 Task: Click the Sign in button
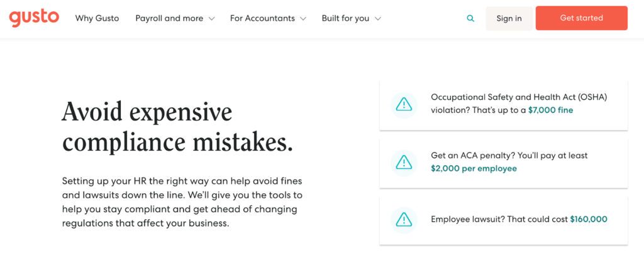point(509,18)
